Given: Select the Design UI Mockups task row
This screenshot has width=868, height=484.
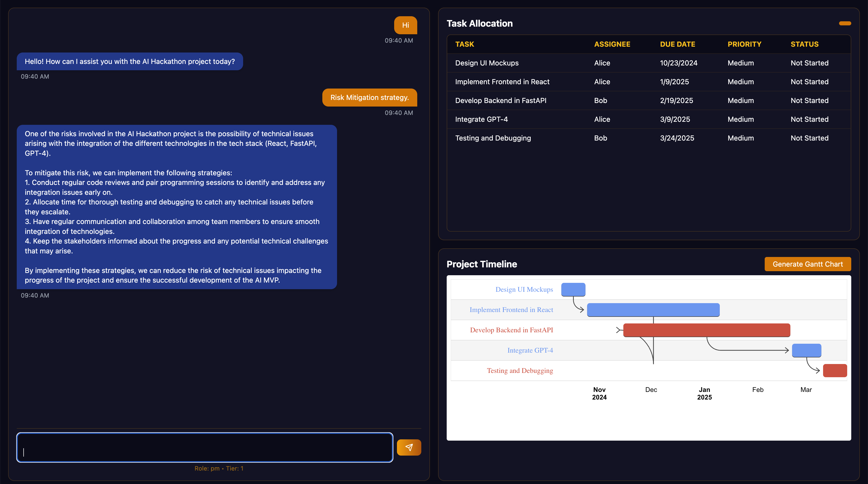Looking at the screenshot, I should pos(487,63).
